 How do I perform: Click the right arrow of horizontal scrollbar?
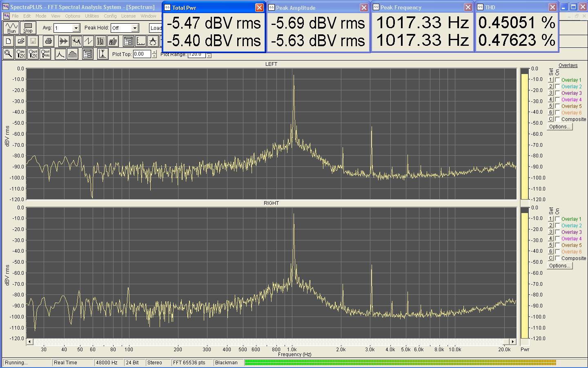coord(512,341)
